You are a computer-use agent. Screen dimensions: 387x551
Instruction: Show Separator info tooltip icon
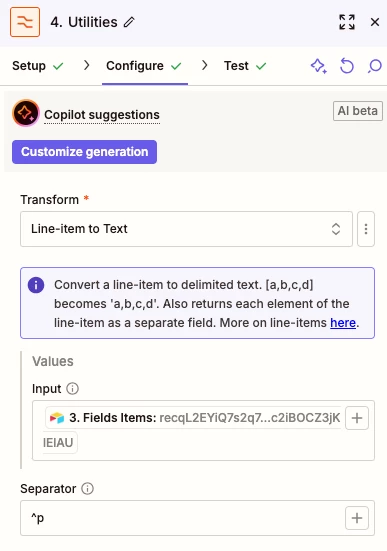pos(88,488)
